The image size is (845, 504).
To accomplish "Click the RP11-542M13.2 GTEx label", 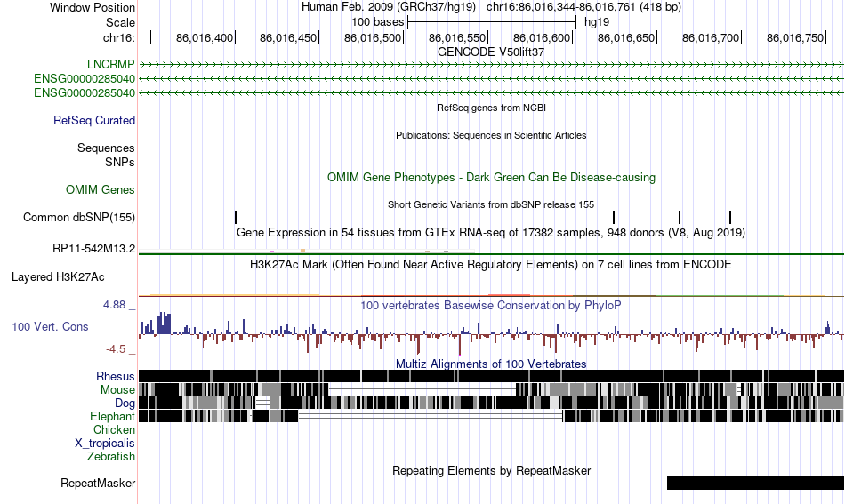I will (93, 248).
